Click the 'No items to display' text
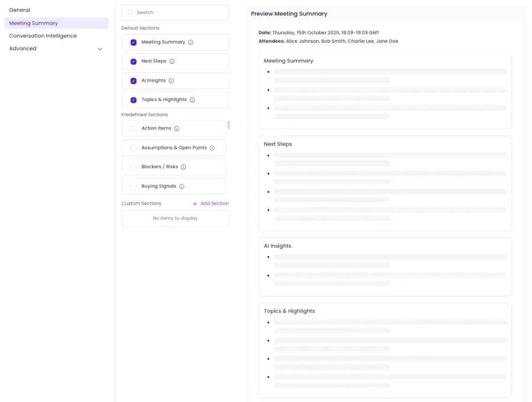This screenshot has width=532, height=402. (175, 218)
